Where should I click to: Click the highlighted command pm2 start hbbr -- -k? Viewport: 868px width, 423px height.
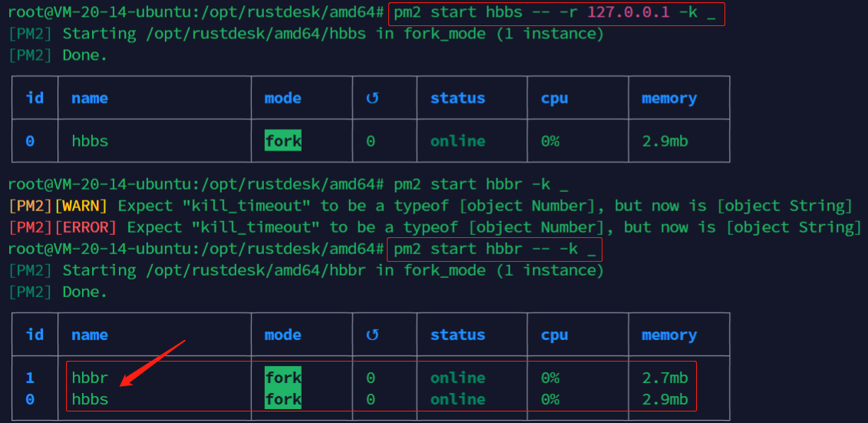click(495, 250)
